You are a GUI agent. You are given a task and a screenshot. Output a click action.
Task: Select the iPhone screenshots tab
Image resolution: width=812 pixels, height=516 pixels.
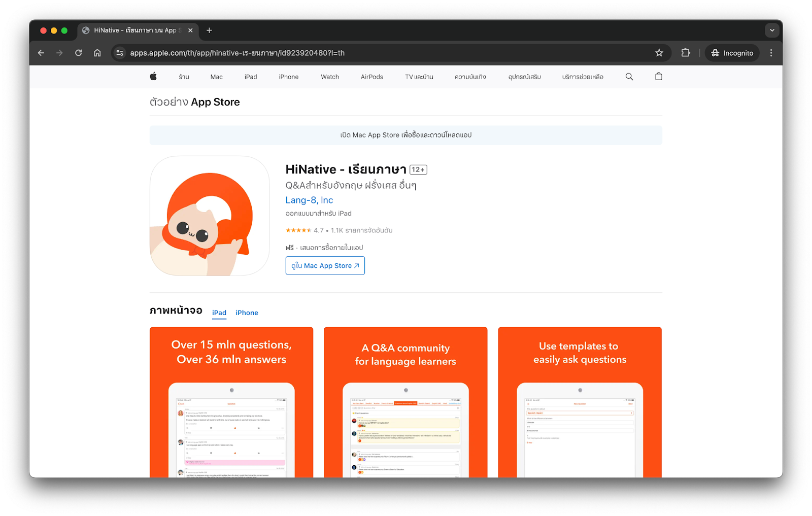click(x=247, y=313)
